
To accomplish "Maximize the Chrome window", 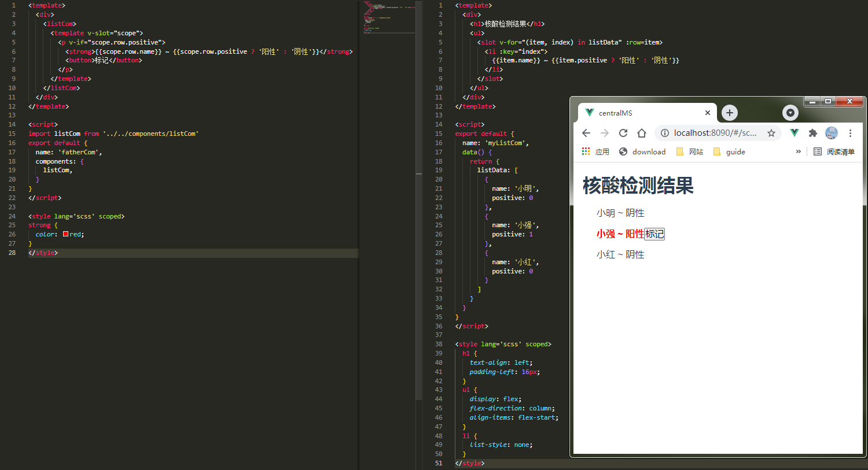I will coord(828,102).
